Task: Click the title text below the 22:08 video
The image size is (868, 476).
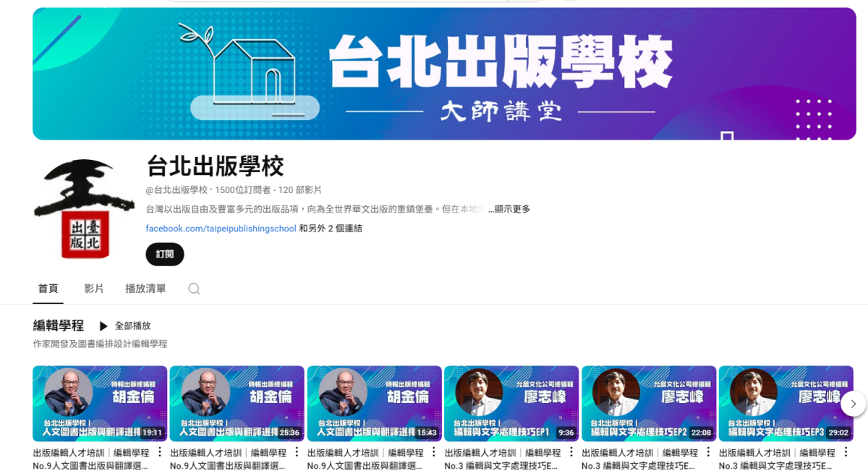Action: (640, 459)
